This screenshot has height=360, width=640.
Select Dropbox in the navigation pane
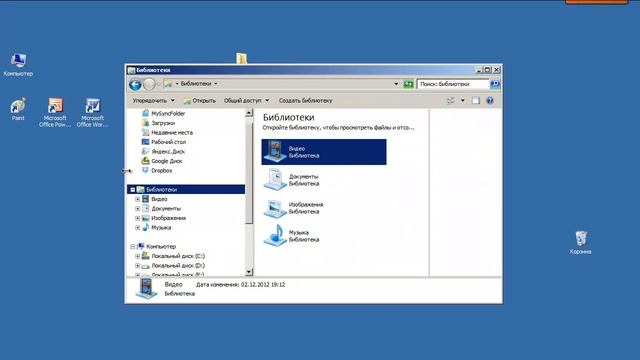pyautogui.click(x=162, y=171)
